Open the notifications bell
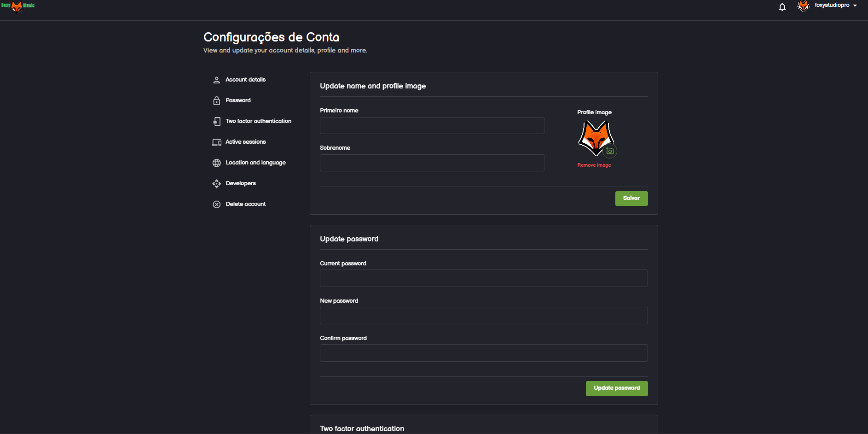868x434 pixels. tap(782, 7)
